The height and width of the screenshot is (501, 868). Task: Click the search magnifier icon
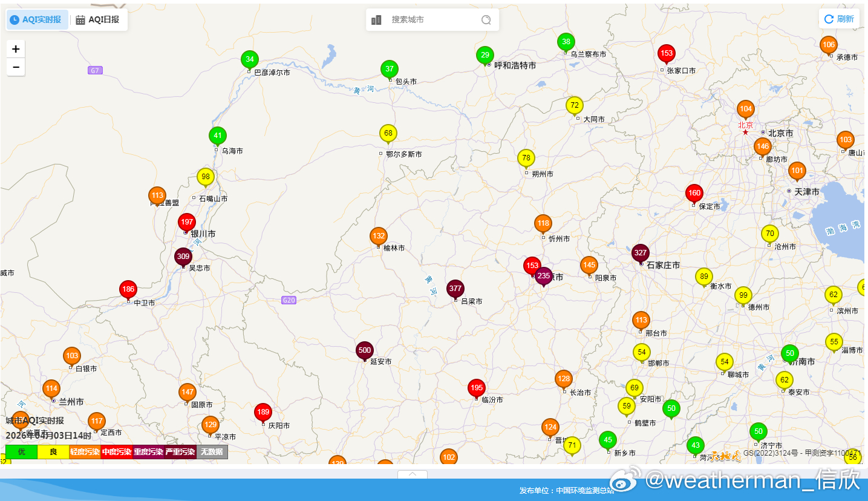click(486, 20)
